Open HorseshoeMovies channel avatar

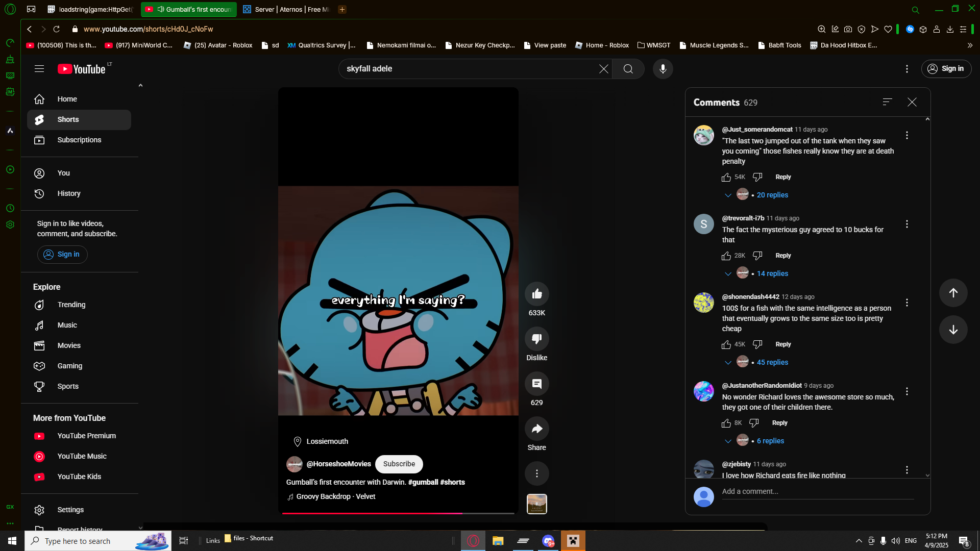(x=295, y=464)
